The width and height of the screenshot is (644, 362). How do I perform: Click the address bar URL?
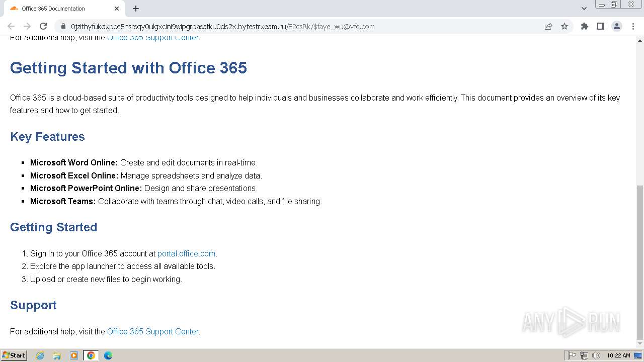[222, 26]
